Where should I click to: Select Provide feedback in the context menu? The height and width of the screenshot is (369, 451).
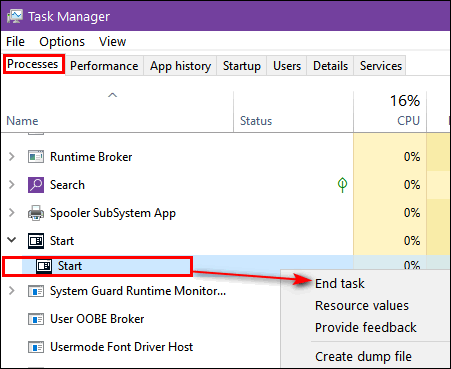(366, 327)
